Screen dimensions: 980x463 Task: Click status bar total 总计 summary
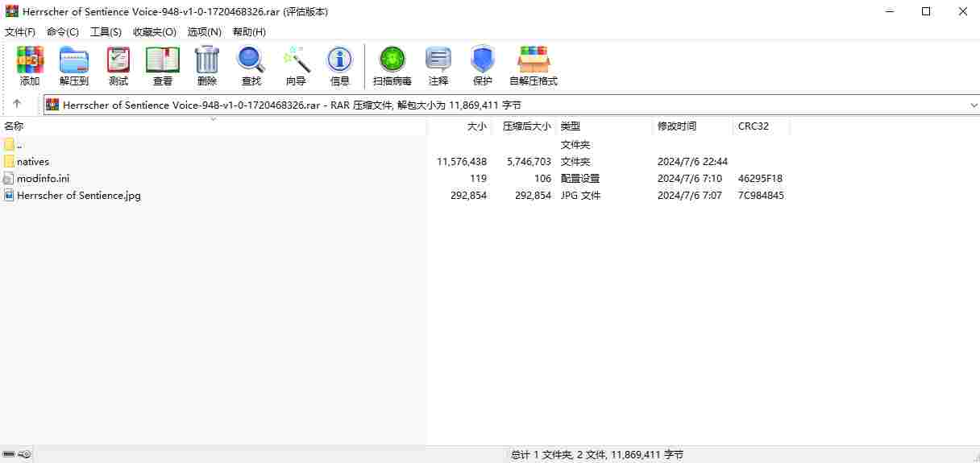tap(597, 455)
